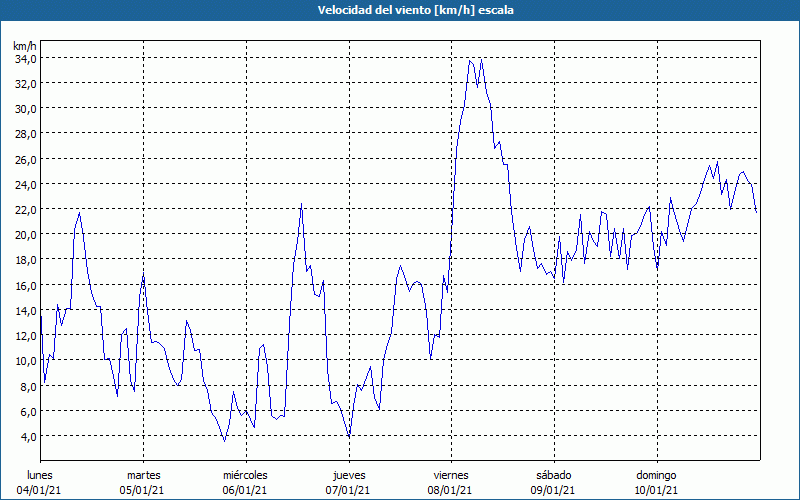Click the 22,0 y-axis value
This screenshot has height=500, width=800.
(x=25, y=210)
